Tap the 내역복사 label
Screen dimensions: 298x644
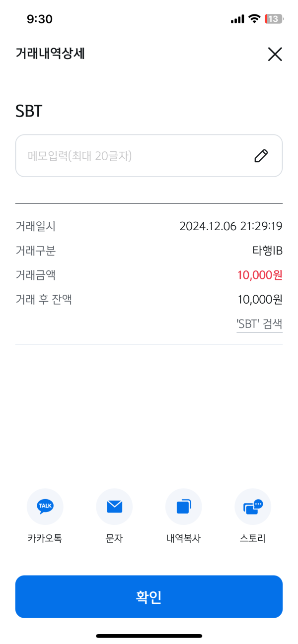point(183,538)
